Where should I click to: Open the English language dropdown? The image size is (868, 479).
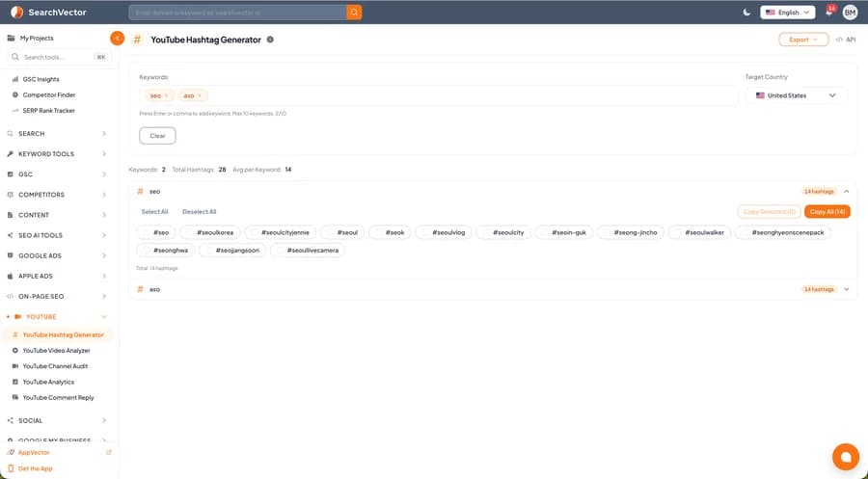tap(787, 13)
